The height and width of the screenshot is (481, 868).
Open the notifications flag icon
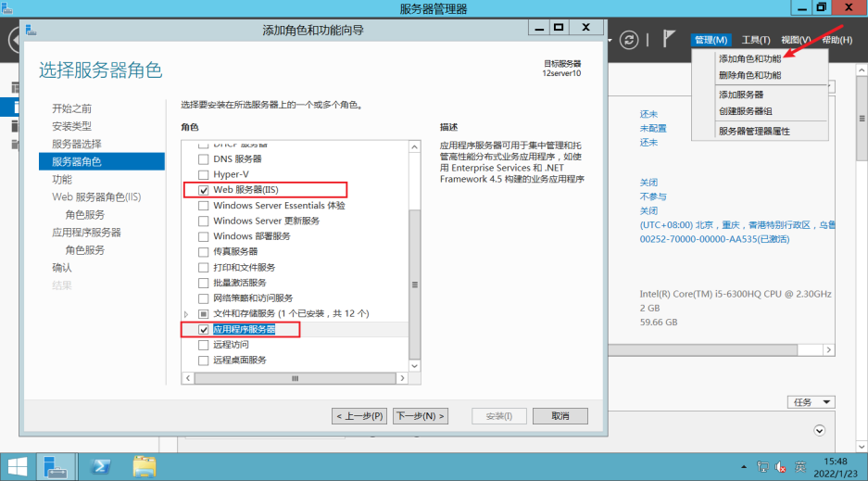669,39
